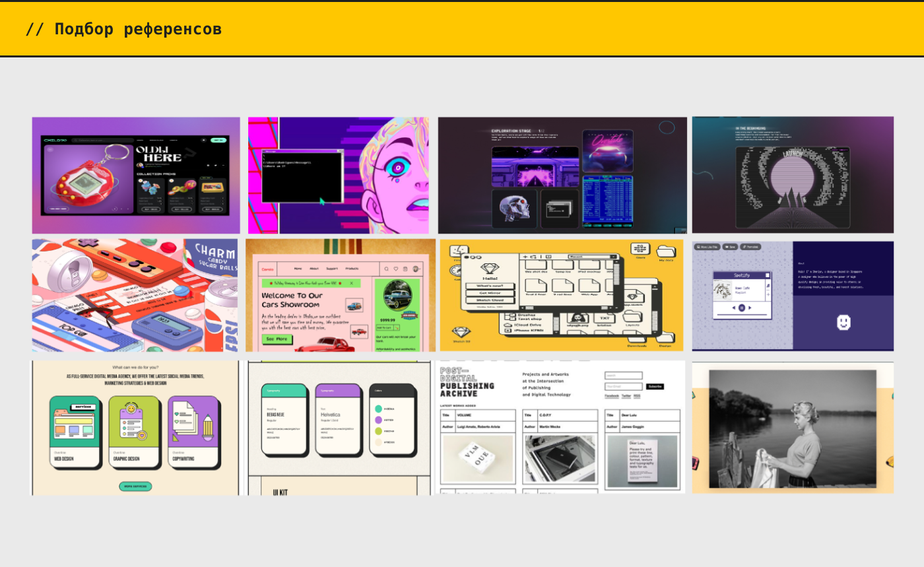
Task: Click the teal color swatch in Colors card
Action: point(379,409)
